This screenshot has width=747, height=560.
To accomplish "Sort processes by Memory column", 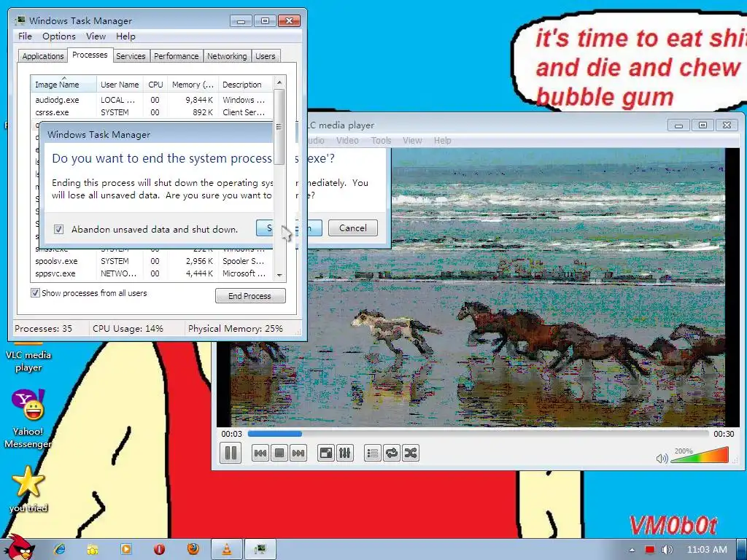I will (193, 85).
